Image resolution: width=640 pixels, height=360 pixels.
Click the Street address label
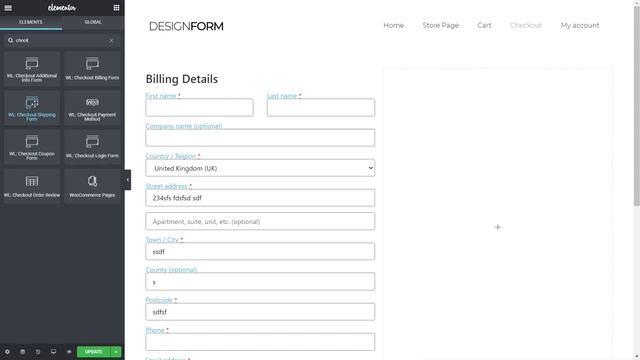pos(168,186)
